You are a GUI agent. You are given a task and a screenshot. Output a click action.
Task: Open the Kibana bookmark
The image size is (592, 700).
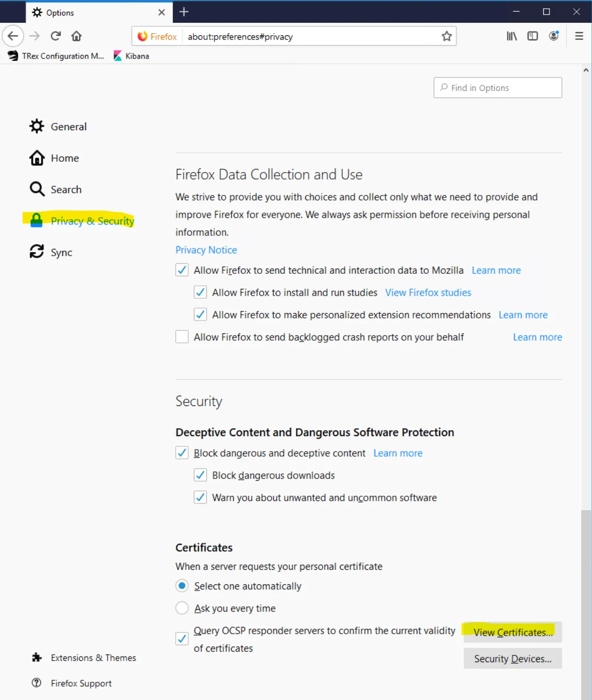[131, 56]
